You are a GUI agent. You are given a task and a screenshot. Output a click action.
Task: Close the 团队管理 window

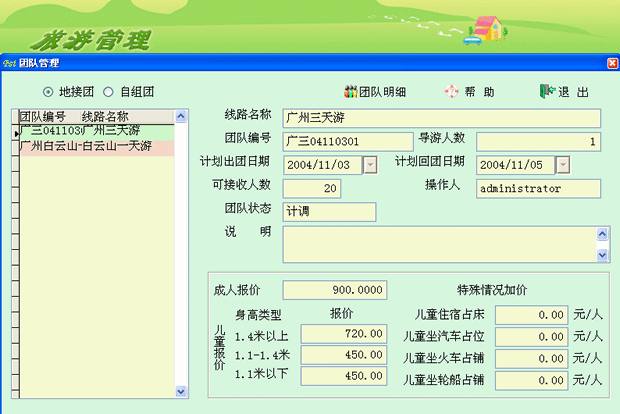pyautogui.click(x=612, y=62)
